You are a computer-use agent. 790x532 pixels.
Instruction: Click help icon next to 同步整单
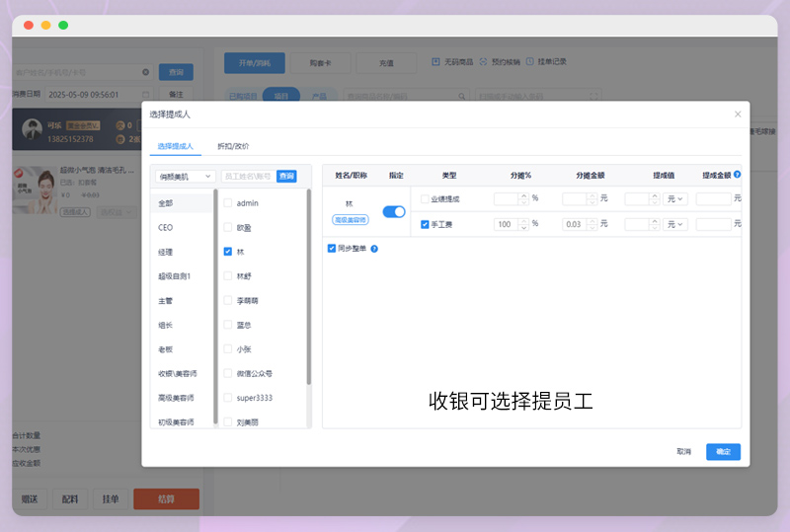[x=374, y=249]
